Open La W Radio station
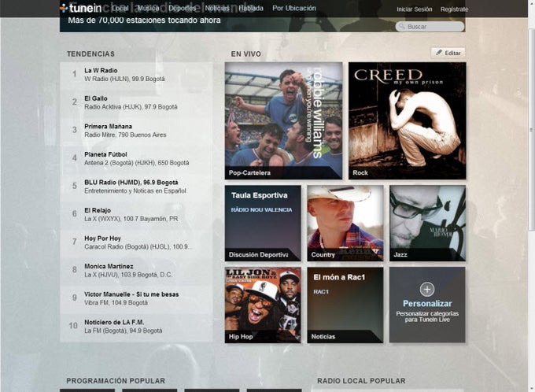The image size is (535, 392). point(136,75)
